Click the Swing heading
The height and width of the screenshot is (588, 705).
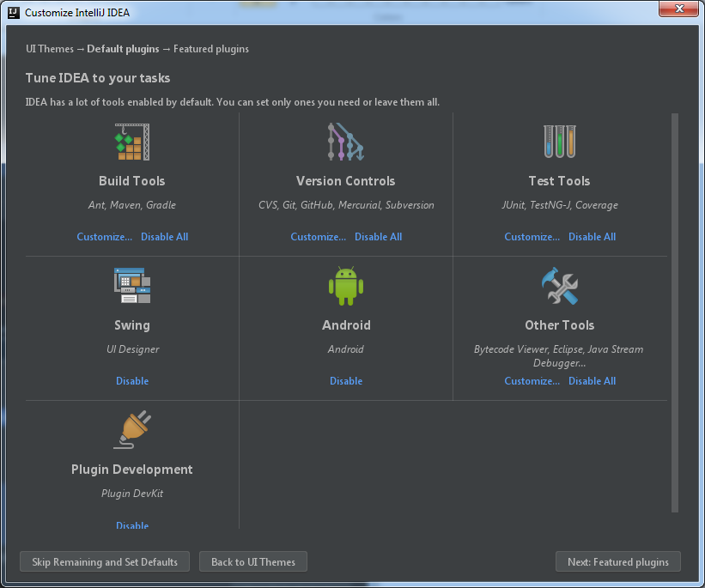tap(132, 325)
